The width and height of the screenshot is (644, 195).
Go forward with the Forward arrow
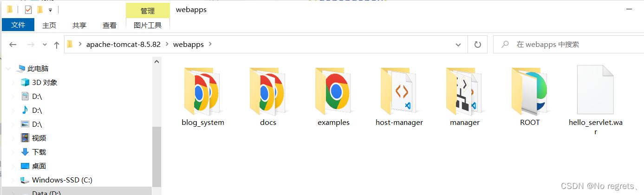click(x=31, y=45)
